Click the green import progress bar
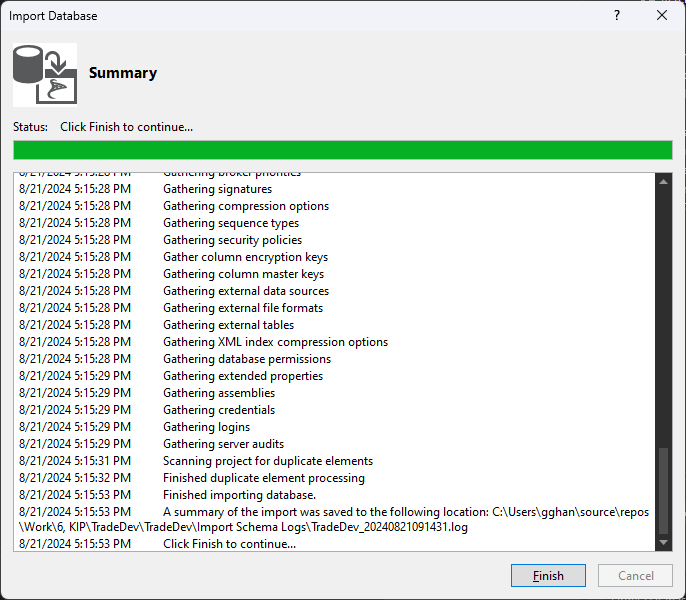686x600 pixels. pos(342,150)
